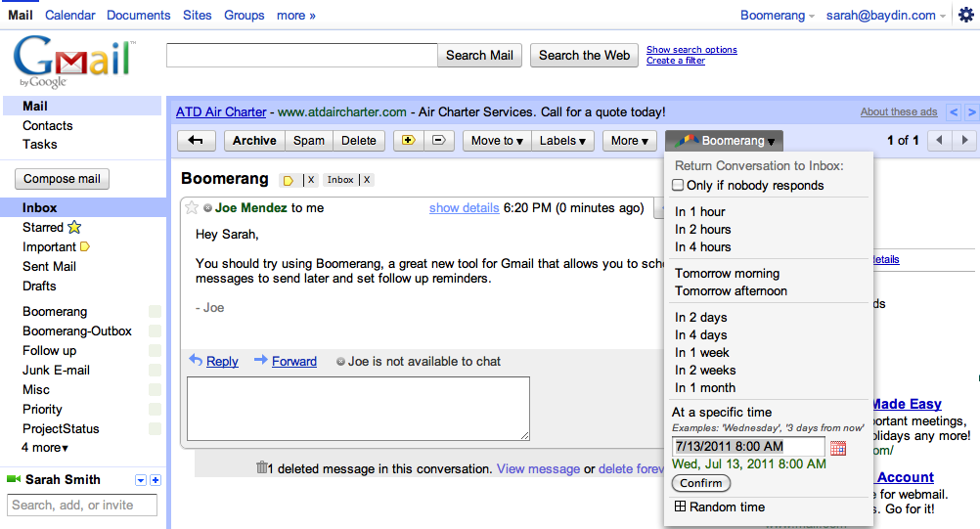Viewport: 980px width, 529px height.
Task: Click the Random time grid icon
Action: pos(680,507)
